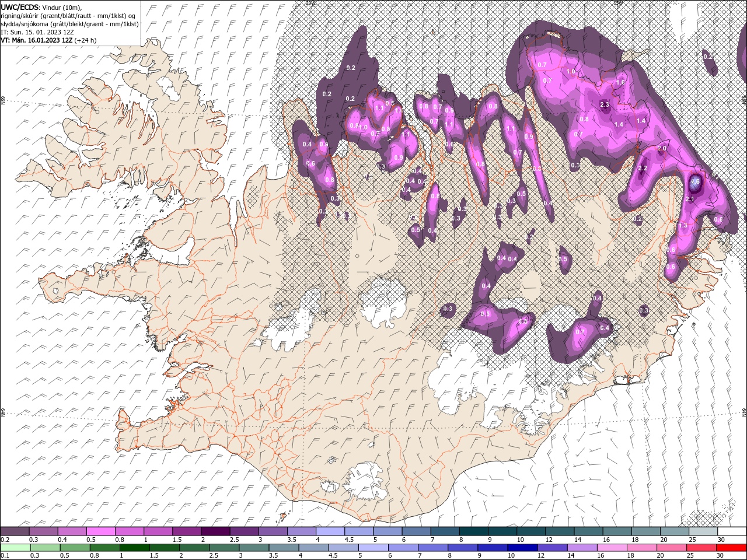Click the light pink rain swatch between 16 and 18
The image size is (747, 560).
pos(611,547)
